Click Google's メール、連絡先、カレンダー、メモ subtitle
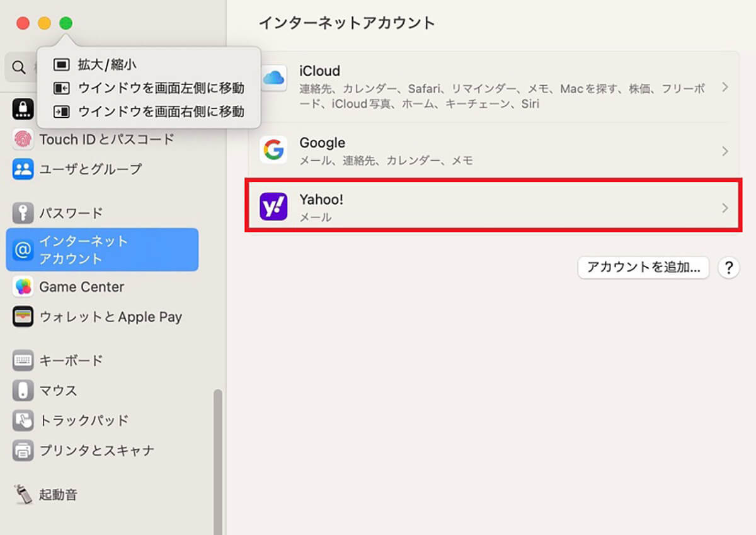This screenshot has height=535, width=756. pos(386,161)
